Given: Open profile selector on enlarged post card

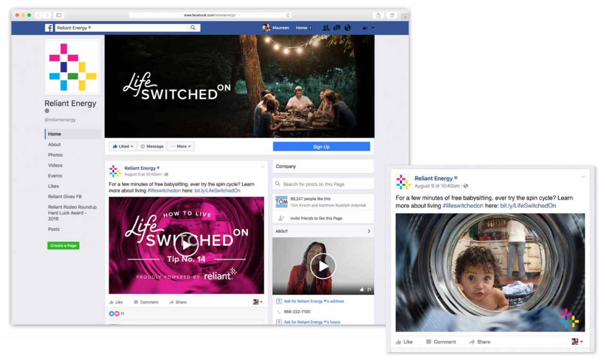Looking at the screenshot, I should tap(577, 342).
